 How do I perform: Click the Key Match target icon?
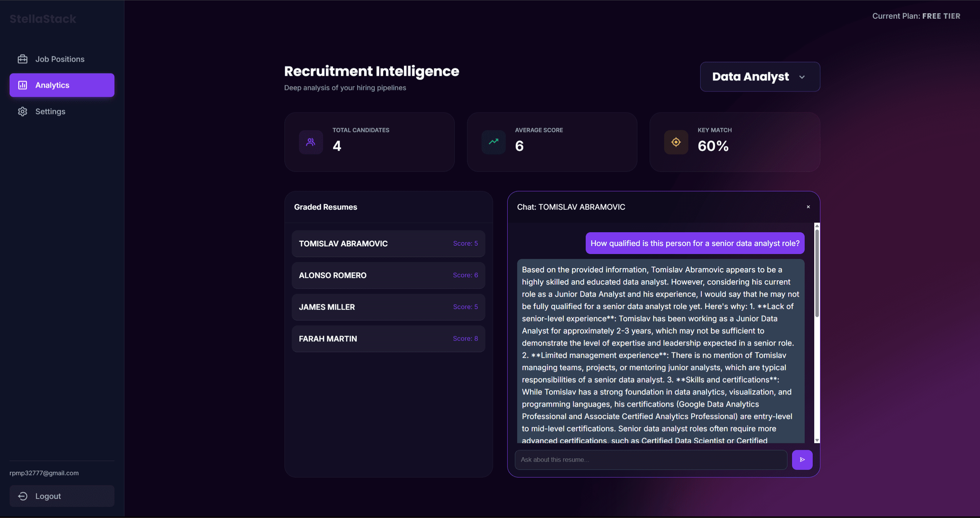click(676, 142)
